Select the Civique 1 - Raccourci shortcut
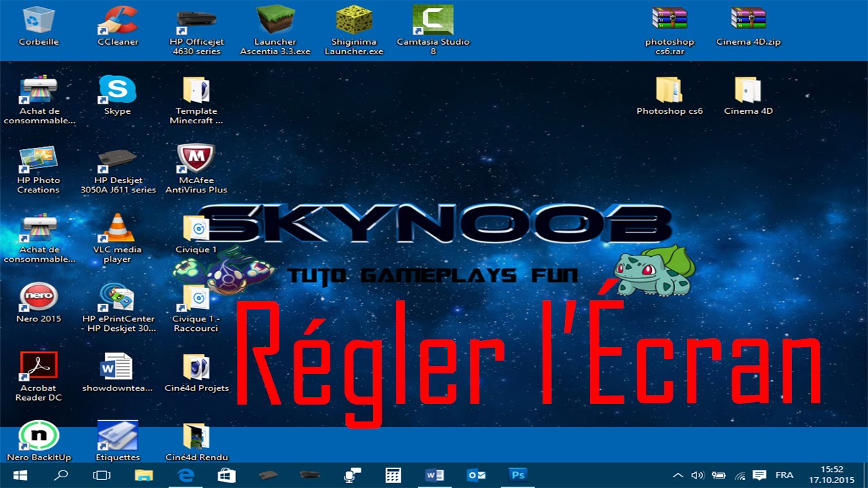Screen dimensions: 868x488 (196, 308)
